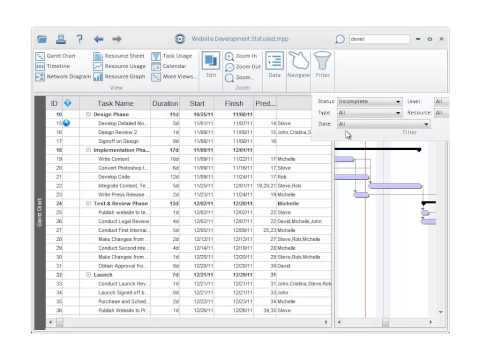Open Help via the question mark icon

pyautogui.click(x=79, y=39)
